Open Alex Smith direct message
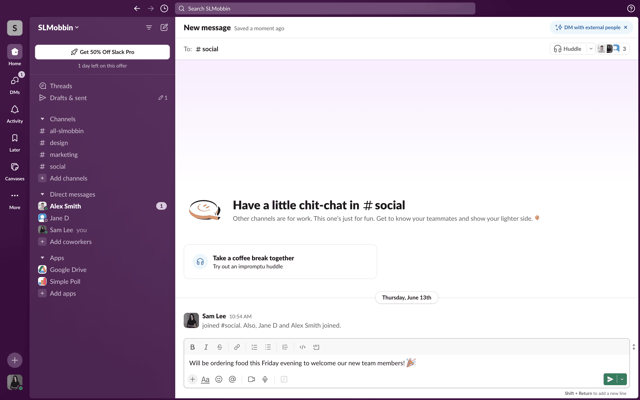This screenshot has width=640, height=400. [x=102, y=206]
